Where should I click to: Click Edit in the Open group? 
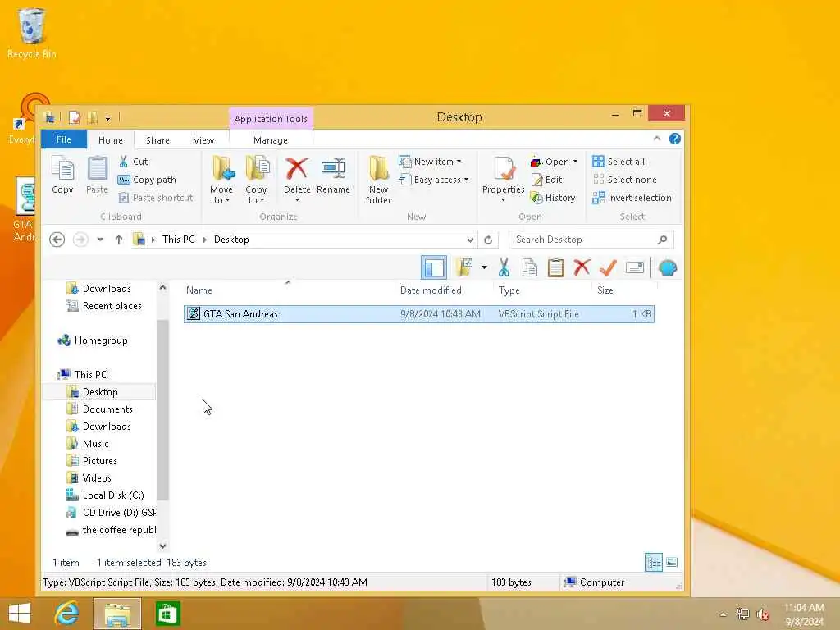pyautogui.click(x=546, y=180)
